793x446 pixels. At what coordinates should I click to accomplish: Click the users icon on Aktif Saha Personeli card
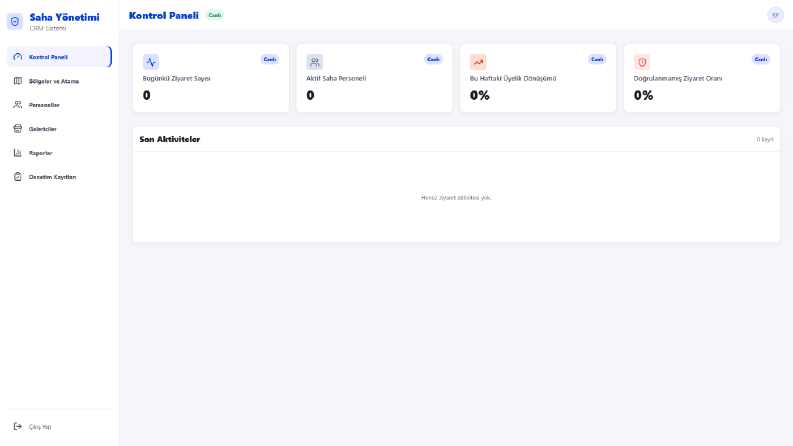point(315,62)
